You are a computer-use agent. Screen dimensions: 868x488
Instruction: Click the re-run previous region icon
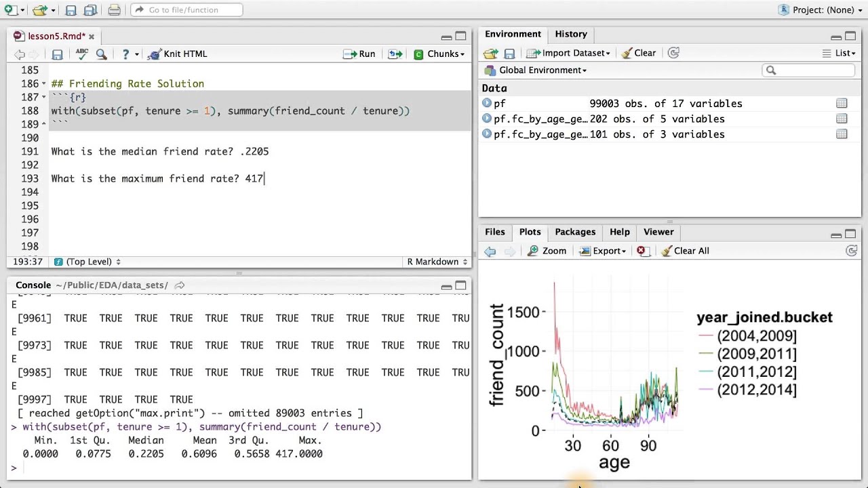(395, 54)
